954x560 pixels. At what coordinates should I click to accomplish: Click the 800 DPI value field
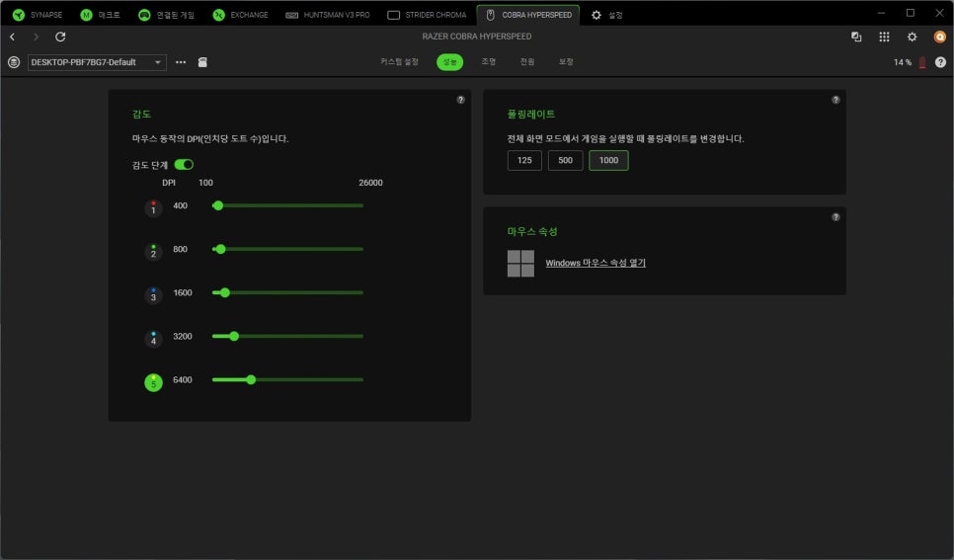tap(180, 249)
